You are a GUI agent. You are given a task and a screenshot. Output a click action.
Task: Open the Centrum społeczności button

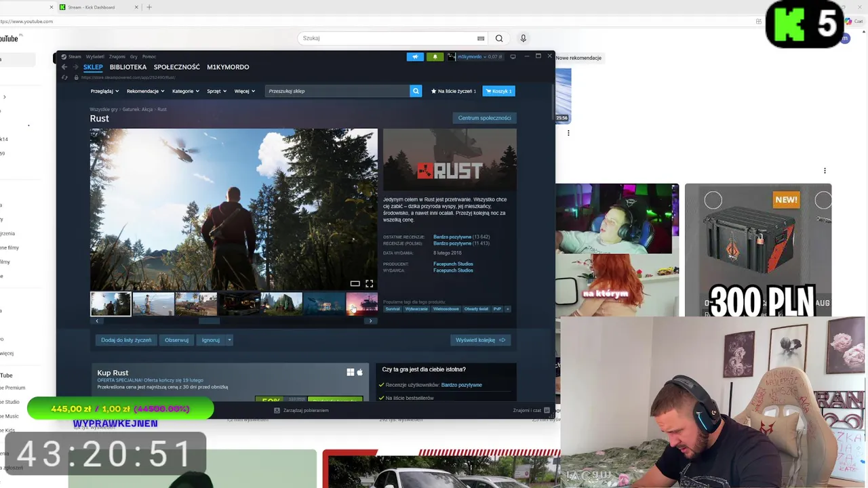(x=484, y=118)
